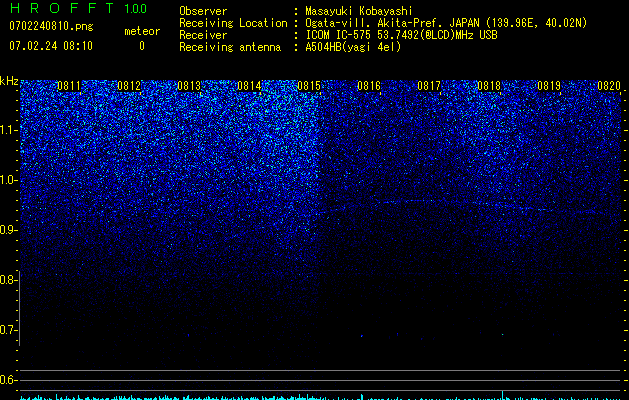Click the 1.1 kHz axis label
Image resolution: width=629 pixels, height=400 pixels.
[x=8, y=130]
